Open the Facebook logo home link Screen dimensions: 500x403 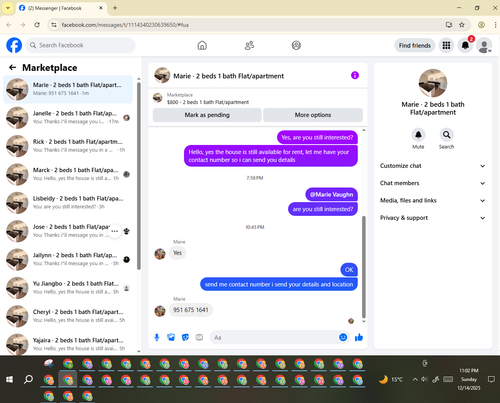click(14, 45)
